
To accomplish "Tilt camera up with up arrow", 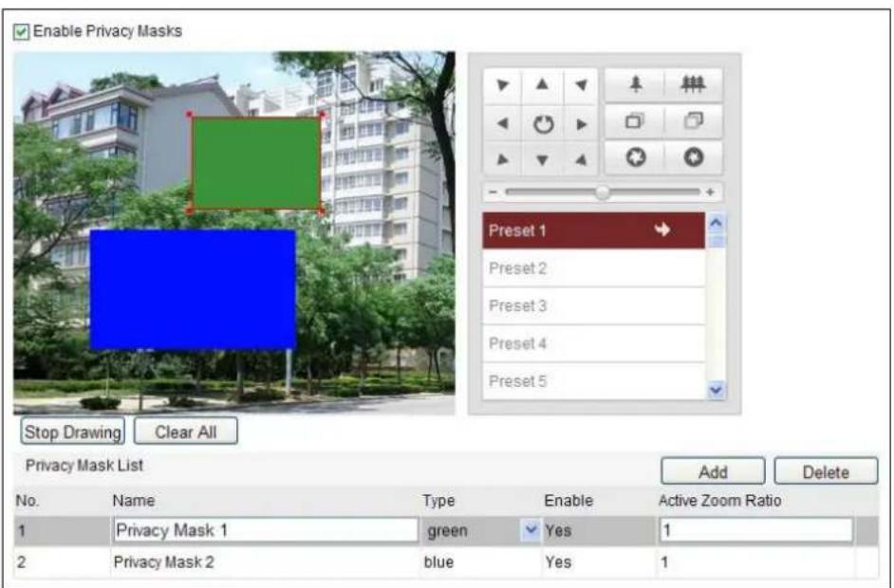I will [x=542, y=85].
